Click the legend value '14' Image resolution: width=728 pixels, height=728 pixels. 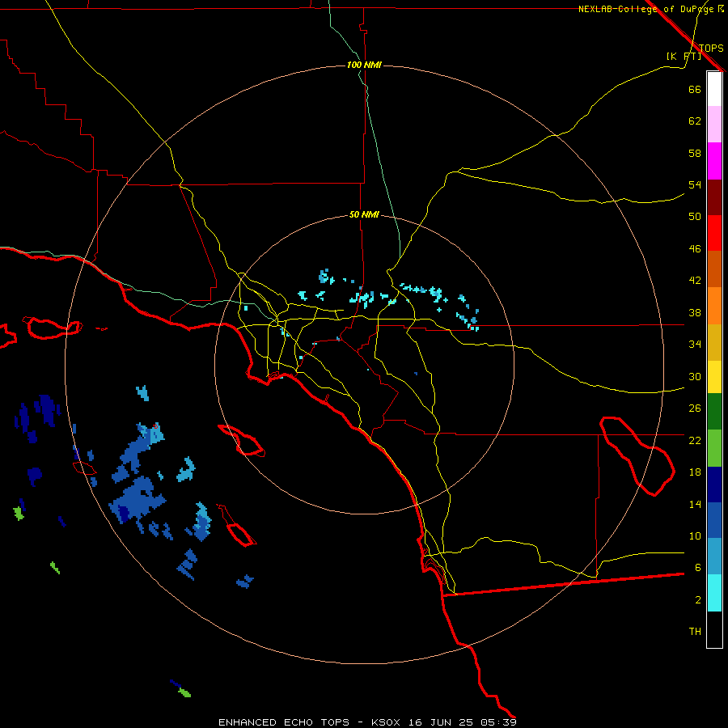click(x=695, y=504)
